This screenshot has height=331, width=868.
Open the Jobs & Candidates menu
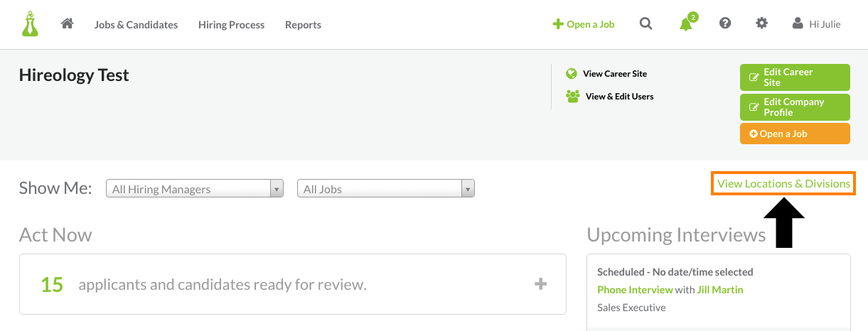click(136, 24)
